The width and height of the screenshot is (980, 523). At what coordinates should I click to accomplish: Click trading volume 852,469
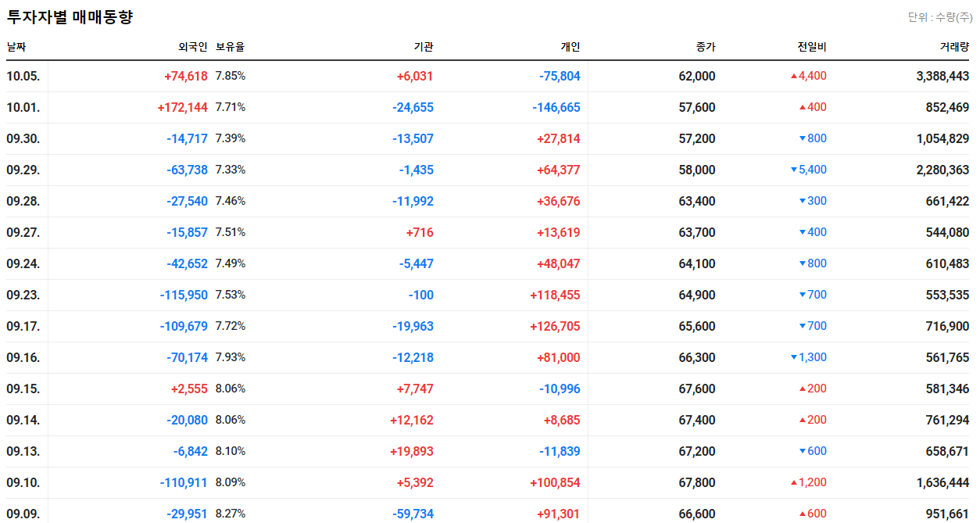tap(947, 107)
